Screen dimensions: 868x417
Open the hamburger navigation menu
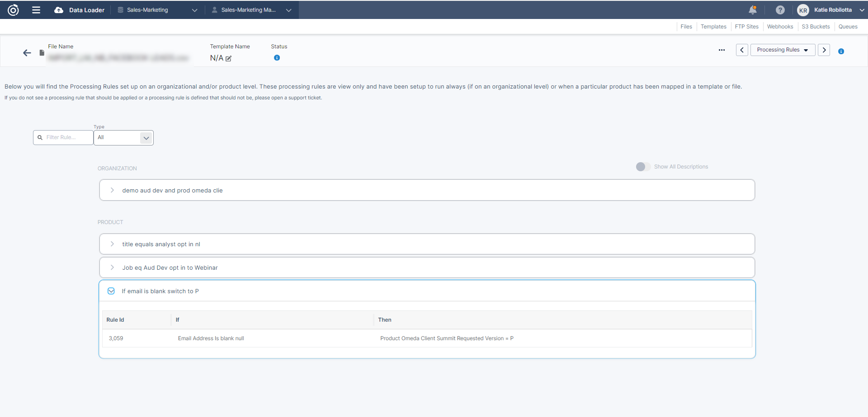pyautogui.click(x=36, y=10)
